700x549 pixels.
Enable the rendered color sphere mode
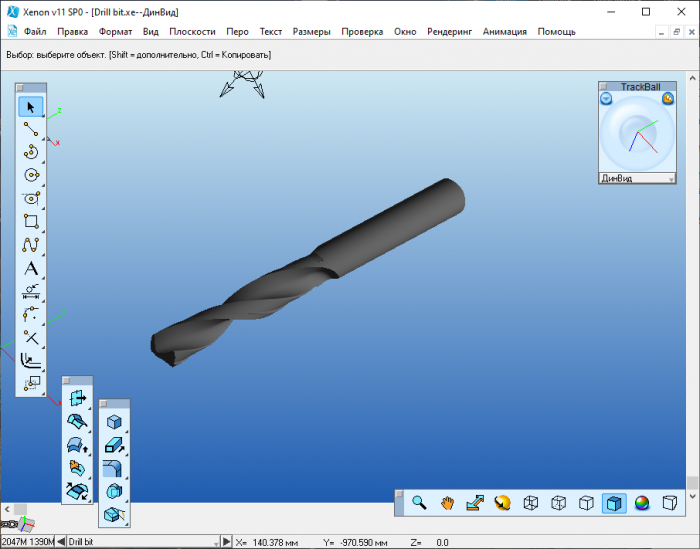pyautogui.click(x=643, y=503)
